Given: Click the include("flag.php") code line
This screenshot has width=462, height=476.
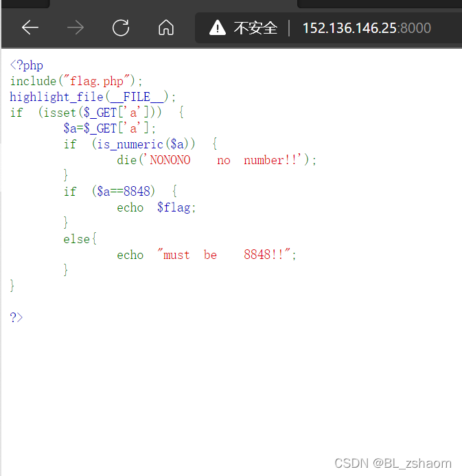Looking at the screenshot, I should tap(76, 81).
